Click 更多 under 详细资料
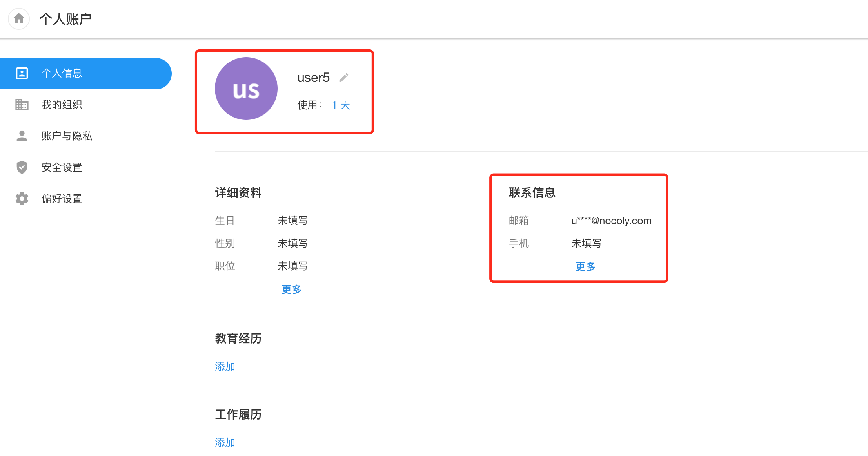 tap(292, 290)
